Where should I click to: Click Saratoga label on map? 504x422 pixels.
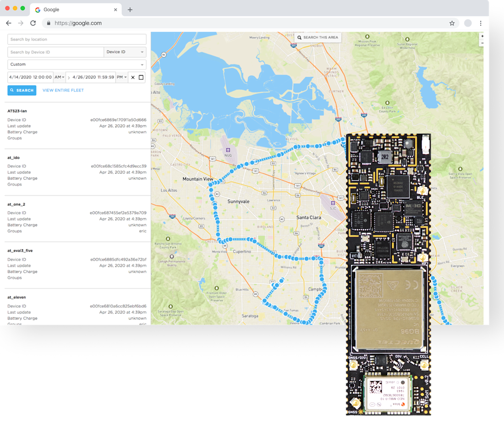pyautogui.click(x=250, y=316)
